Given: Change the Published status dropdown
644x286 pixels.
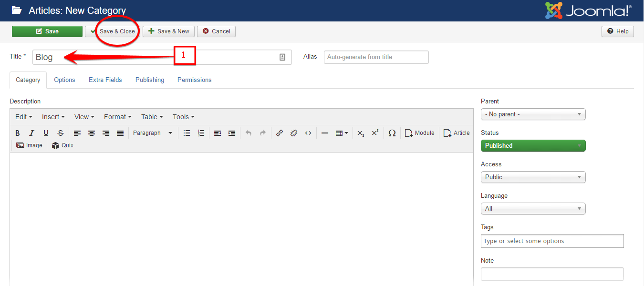Looking at the screenshot, I should [533, 146].
